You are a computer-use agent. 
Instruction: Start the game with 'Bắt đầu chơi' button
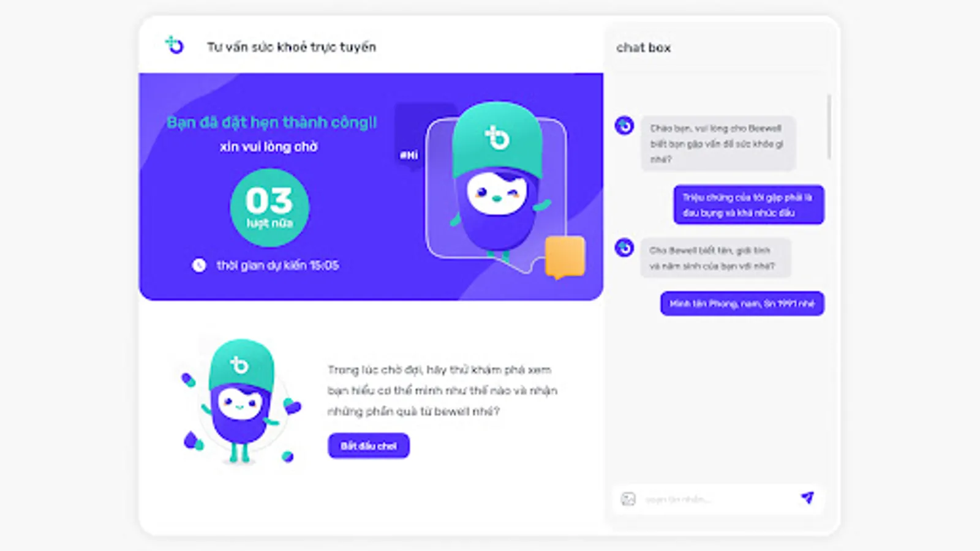(x=369, y=446)
